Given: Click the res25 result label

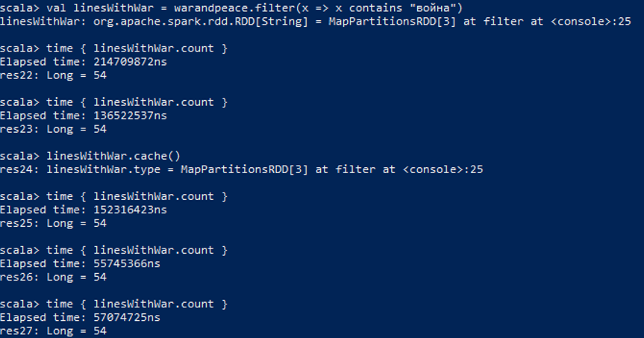Looking at the screenshot, I should pyautogui.click(x=16, y=223).
